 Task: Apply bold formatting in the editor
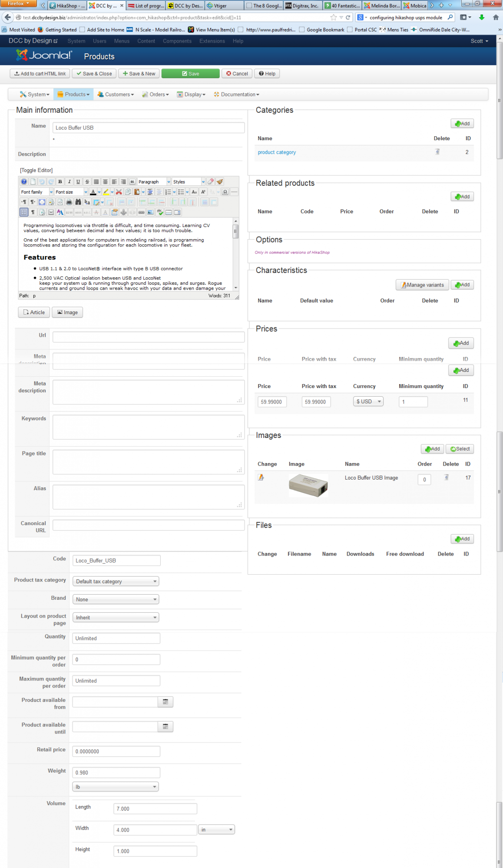tap(60, 182)
